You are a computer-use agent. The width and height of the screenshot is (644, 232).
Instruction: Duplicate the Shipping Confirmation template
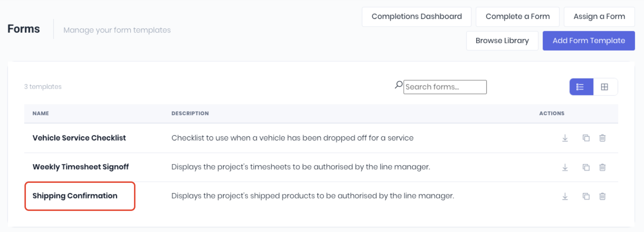[x=586, y=196]
